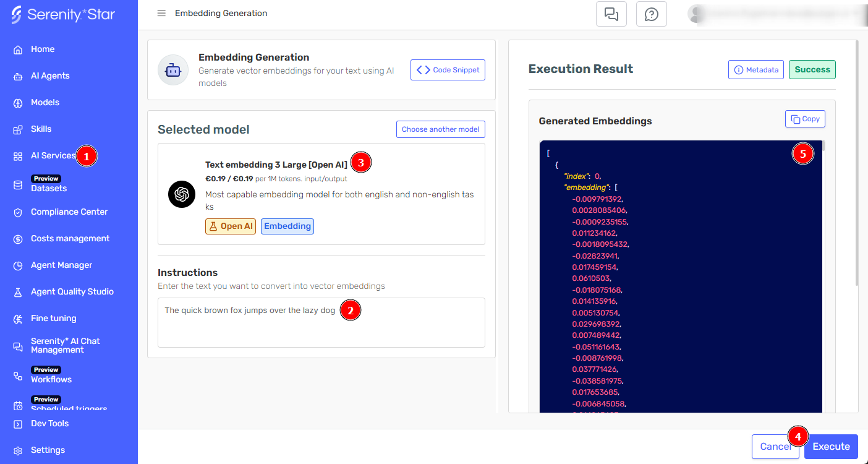The width and height of the screenshot is (868, 464).
Task: Click the instructions text field
Action: click(321, 322)
